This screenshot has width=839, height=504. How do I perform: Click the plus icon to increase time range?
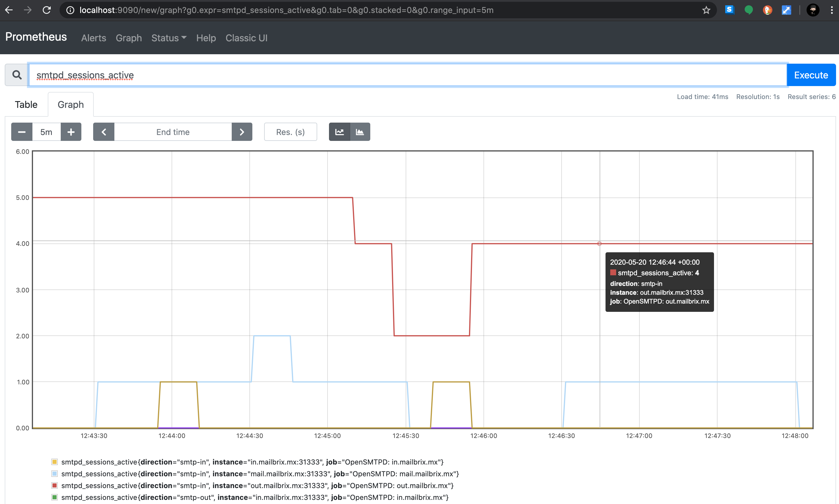71,132
